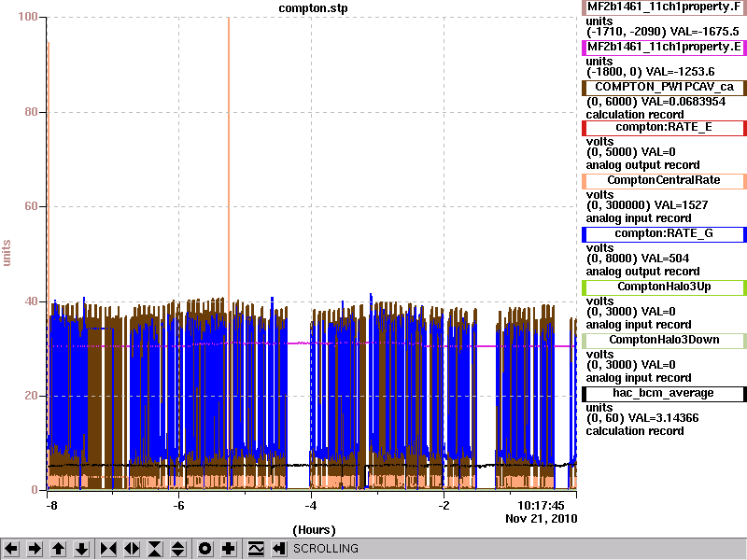Click the y-axis tick label 100
Screen dimensions: 747x560
pyautogui.click(x=28, y=17)
